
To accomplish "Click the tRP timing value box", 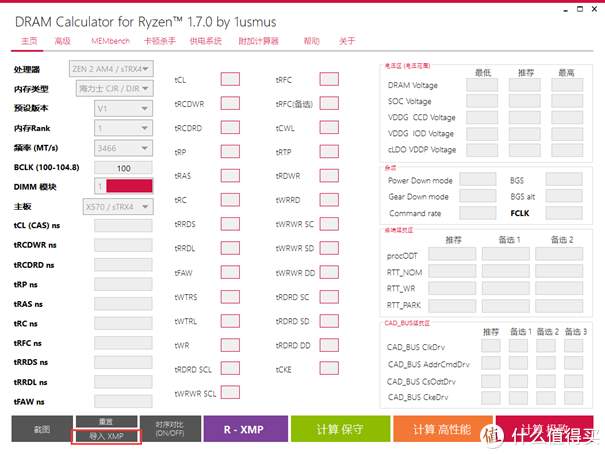I will tap(230, 152).
